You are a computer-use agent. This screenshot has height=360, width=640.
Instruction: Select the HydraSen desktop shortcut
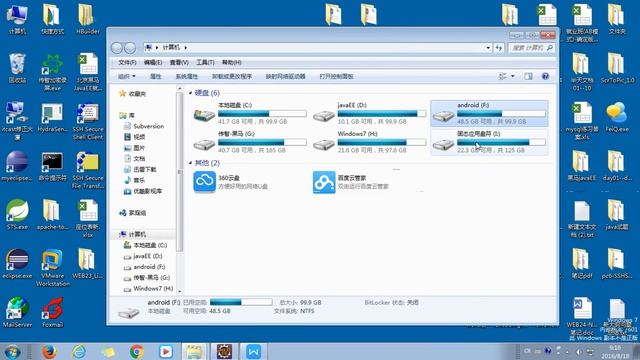(x=53, y=117)
